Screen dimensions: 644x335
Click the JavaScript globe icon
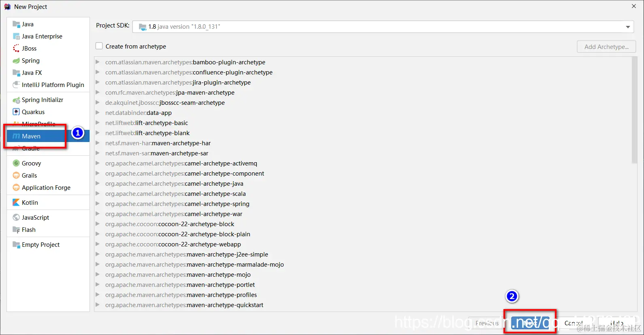16,218
